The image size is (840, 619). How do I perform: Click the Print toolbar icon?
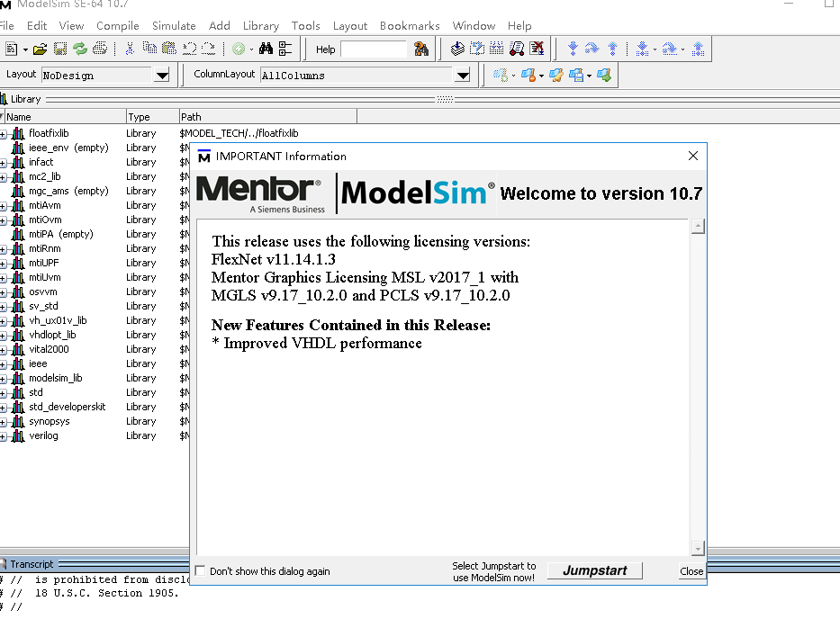pyautogui.click(x=100, y=49)
